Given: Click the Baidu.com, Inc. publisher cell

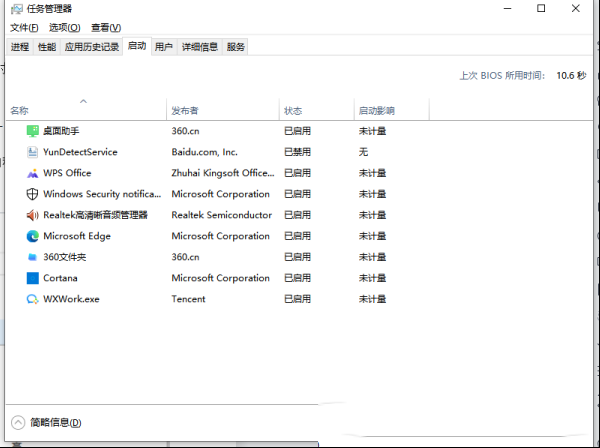Looking at the screenshot, I should tap(205, 152).
